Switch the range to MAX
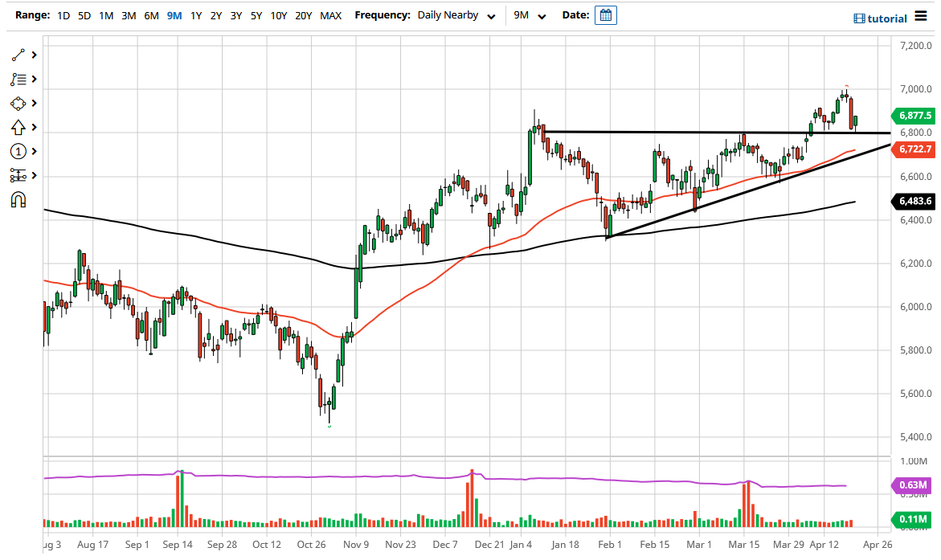This screenshot has height=560, width=941. tap(330, 14)
